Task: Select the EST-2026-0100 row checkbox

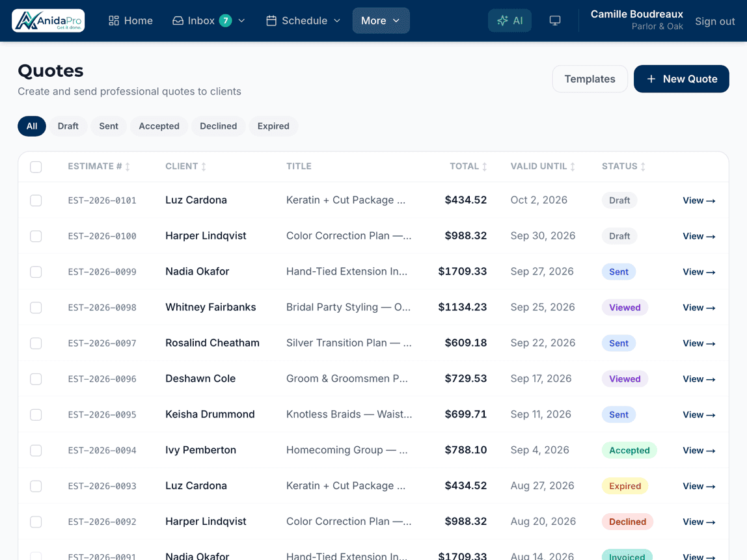Action: (36, 236)
